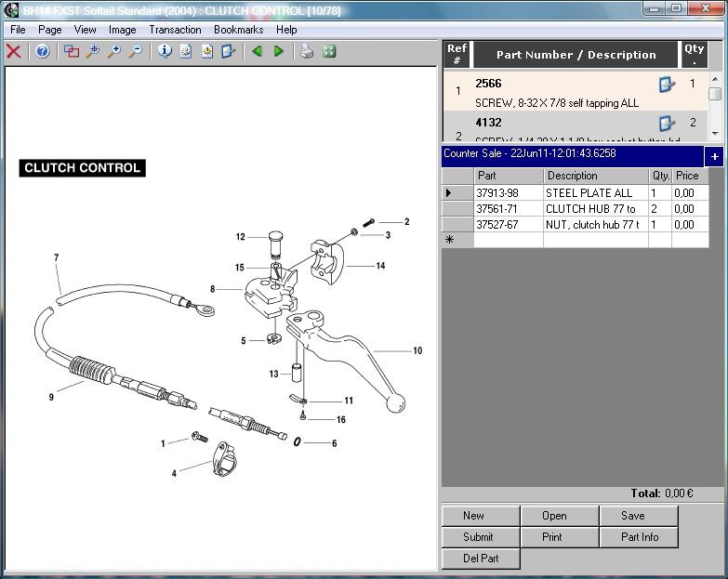The height and width of the screenshot is (579, 728).
Task: Click the zoom in magnifier icon
Action: pyautogui.click(x=113, y=51)
